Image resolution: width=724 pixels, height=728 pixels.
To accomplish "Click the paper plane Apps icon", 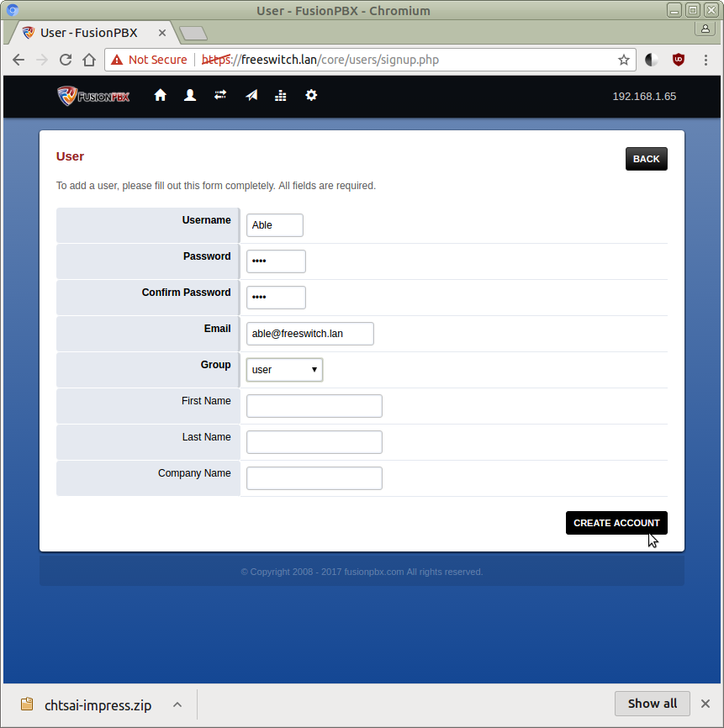I will point(251,96).
